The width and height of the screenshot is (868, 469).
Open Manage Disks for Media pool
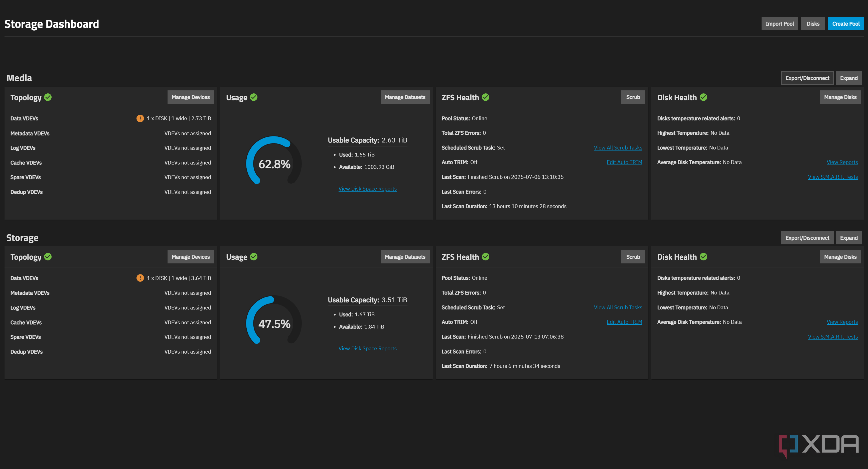840,97
